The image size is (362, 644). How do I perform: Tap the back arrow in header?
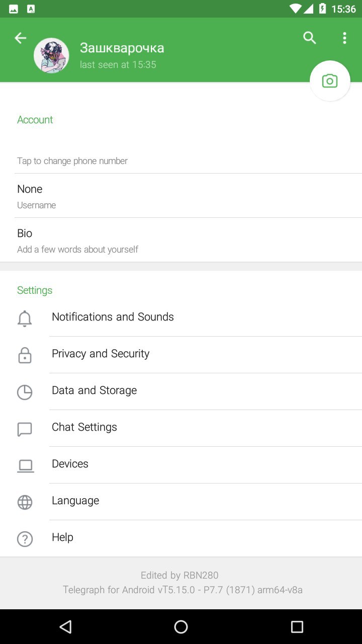click(20, 38)
